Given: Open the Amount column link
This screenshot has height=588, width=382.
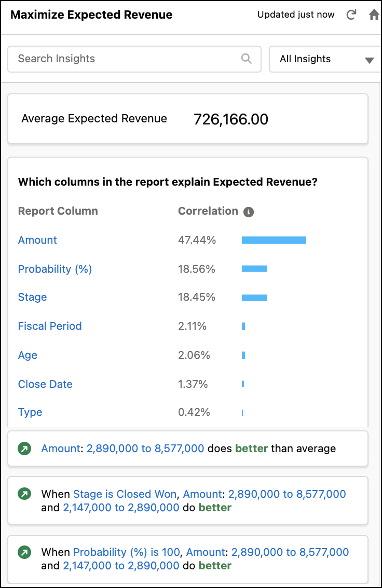Looking at the screenshot, I should click(x=37, y=240).
